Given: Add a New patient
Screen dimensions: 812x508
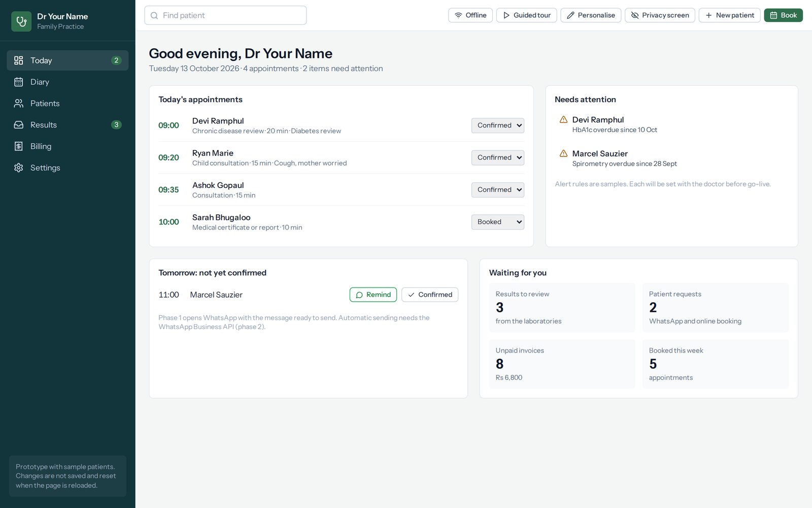Looking at the screenshot, I should point(729,15).
